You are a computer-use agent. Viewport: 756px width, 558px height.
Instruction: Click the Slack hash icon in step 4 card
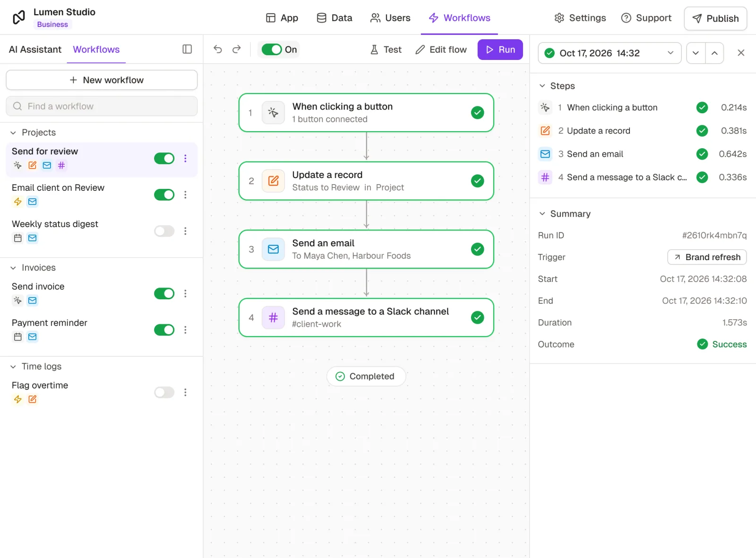pos(273,318)
